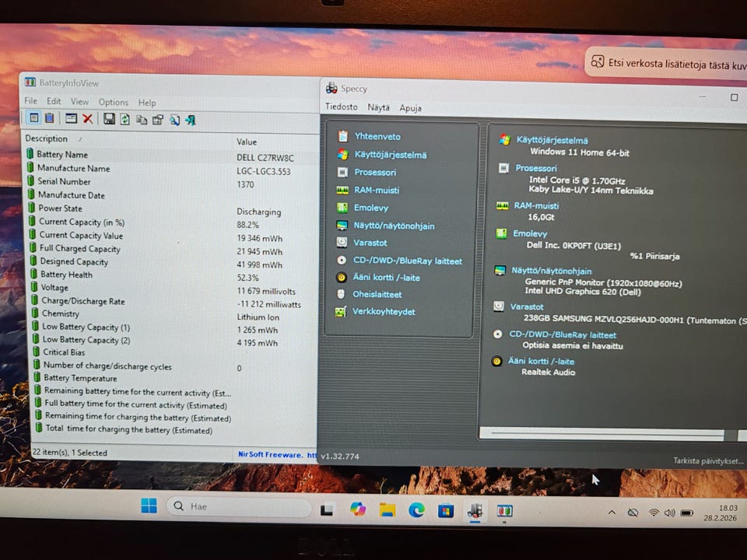
Task: Select Ääni kortti /-laite in Speccy sidebar
Action: [386, 278]
